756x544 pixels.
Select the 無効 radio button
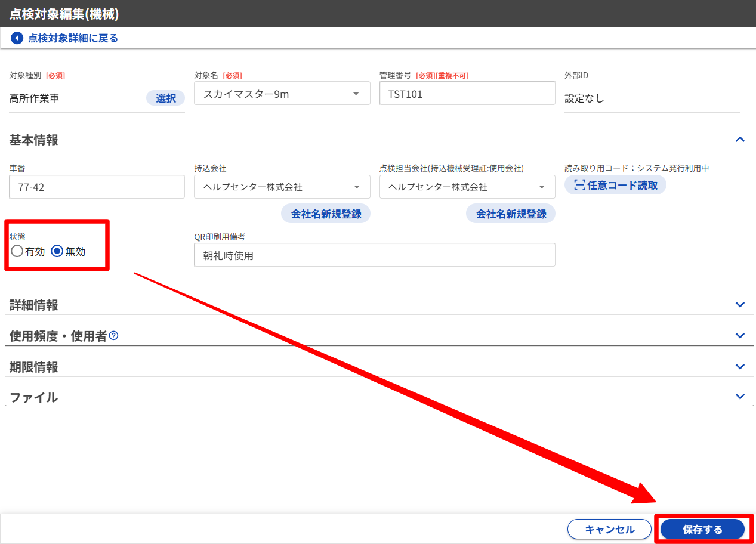click(57, 251)
